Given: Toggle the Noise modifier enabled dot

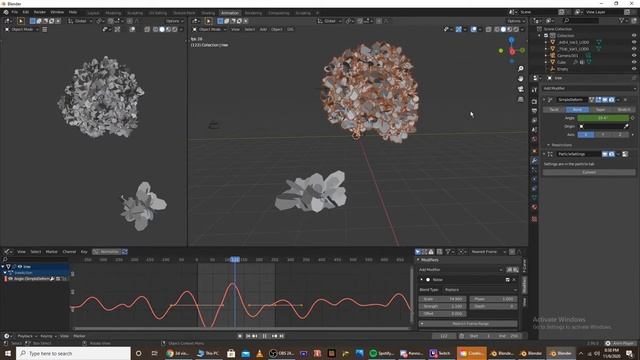Looking at the screenshot, I should (428, 280).
